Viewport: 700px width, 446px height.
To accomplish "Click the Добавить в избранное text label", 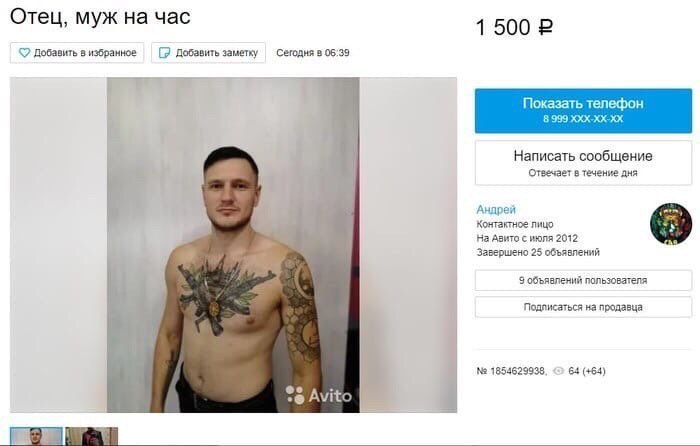I will point(85,53).
